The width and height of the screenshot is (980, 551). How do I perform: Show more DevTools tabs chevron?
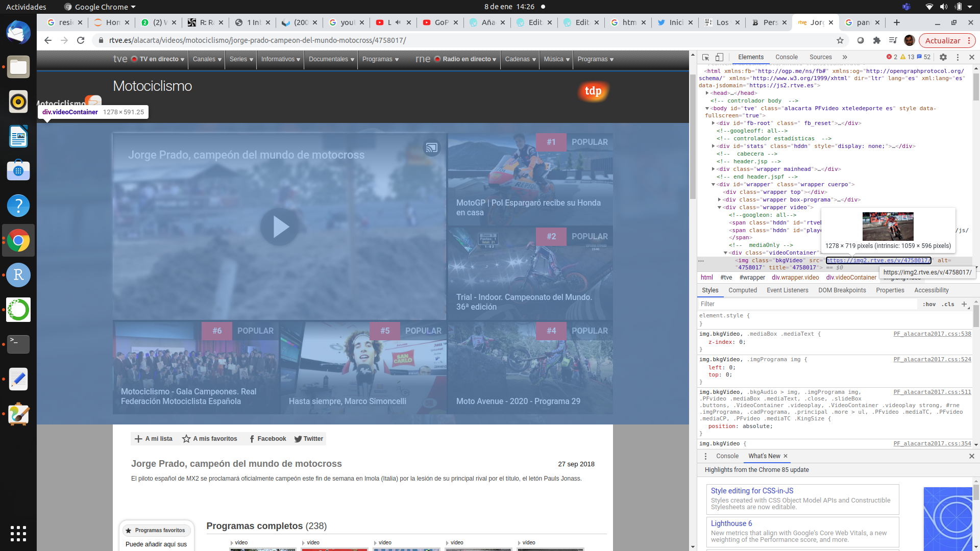click(x=845, y=57)
